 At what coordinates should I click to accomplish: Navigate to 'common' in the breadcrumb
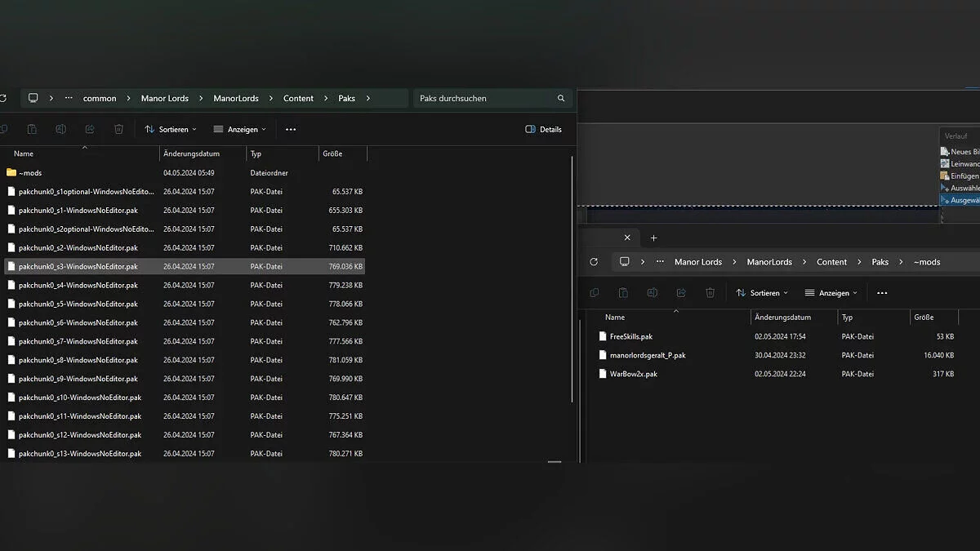tap(100, 99)
